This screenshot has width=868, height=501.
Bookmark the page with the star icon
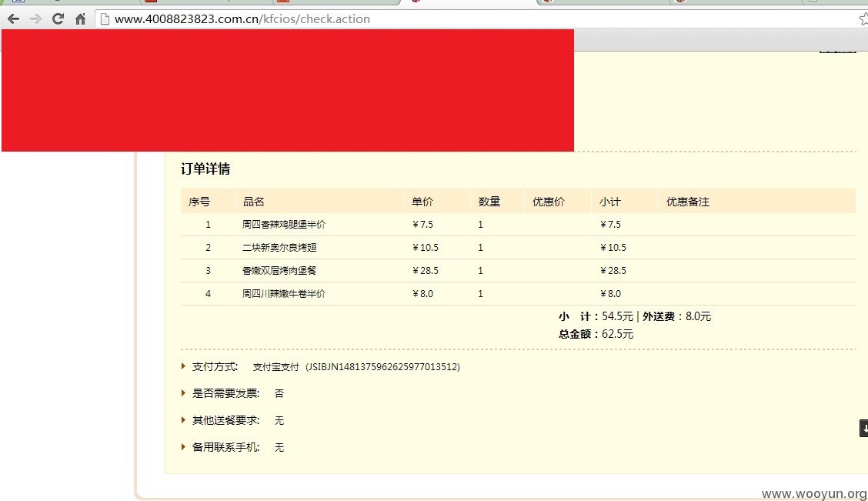click(863, 18)
